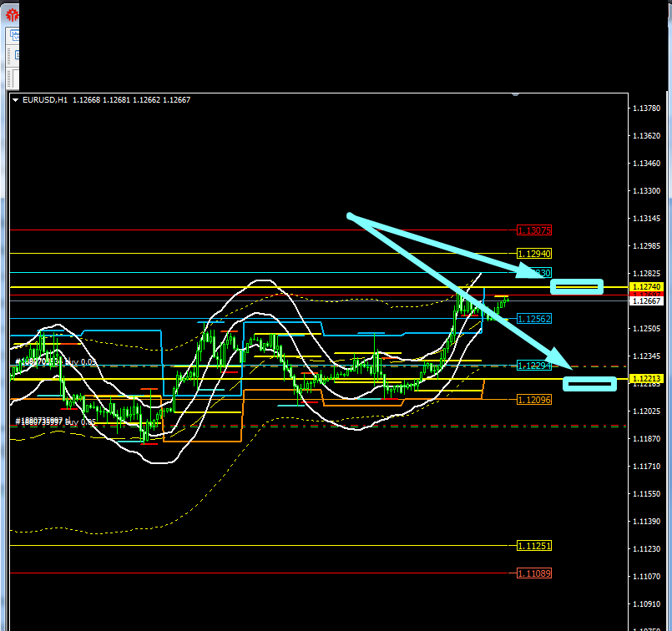
Task: Click the chart shift marker at chart top
Action: pos(515,94)
